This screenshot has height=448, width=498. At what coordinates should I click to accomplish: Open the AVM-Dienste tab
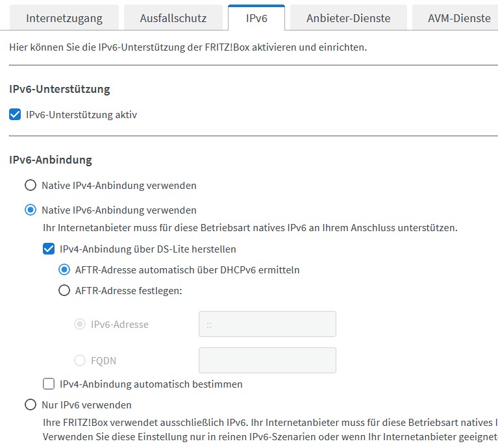click(x=458, y=18)
